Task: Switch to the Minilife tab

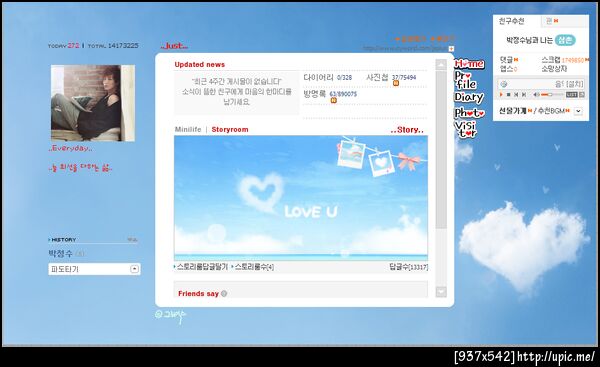Action: pos(188,129)
